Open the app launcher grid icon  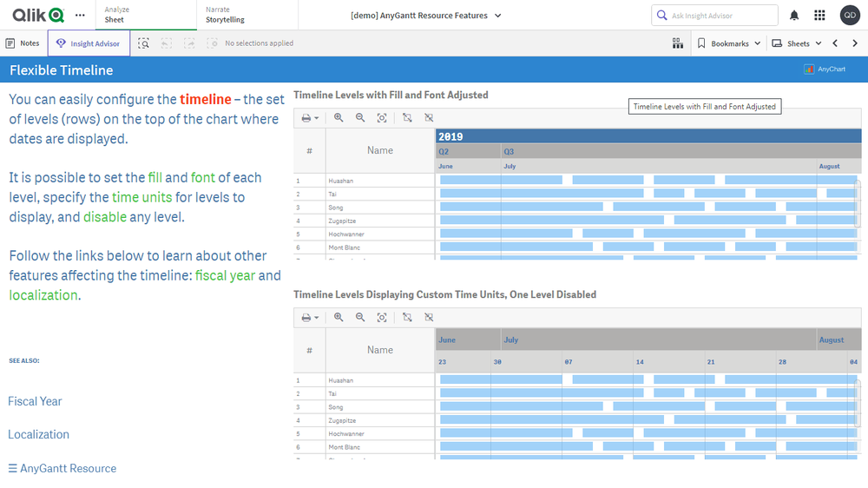(819, 16)
